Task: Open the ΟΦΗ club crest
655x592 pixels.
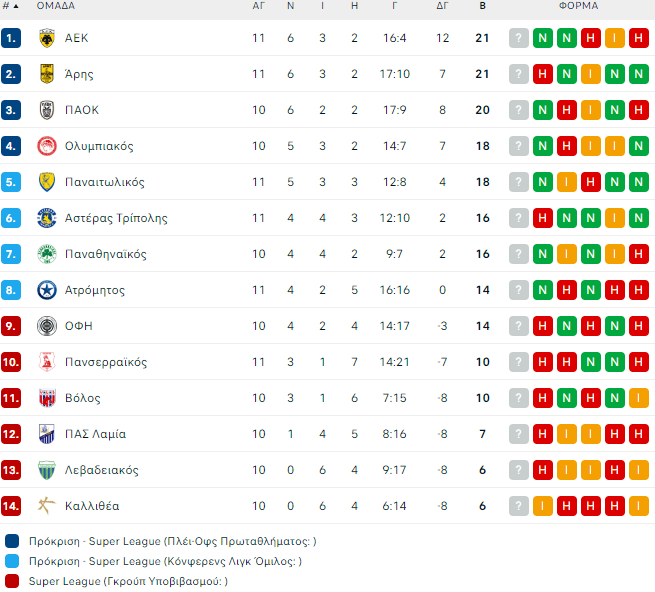Action: [47, 326]
